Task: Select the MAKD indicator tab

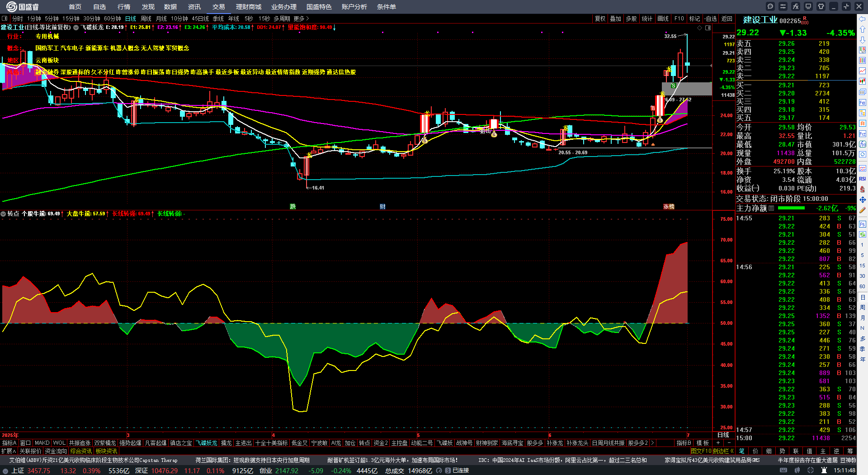Action: tap(42, 443)
